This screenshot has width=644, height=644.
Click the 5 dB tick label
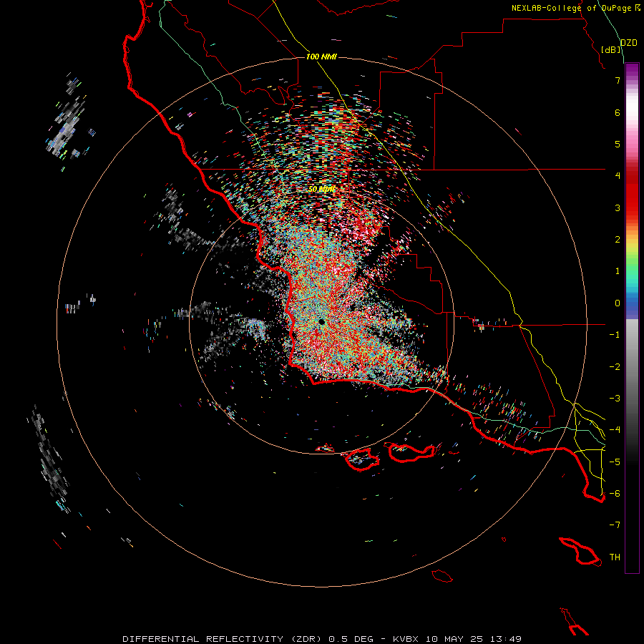(x=618, y=144)
